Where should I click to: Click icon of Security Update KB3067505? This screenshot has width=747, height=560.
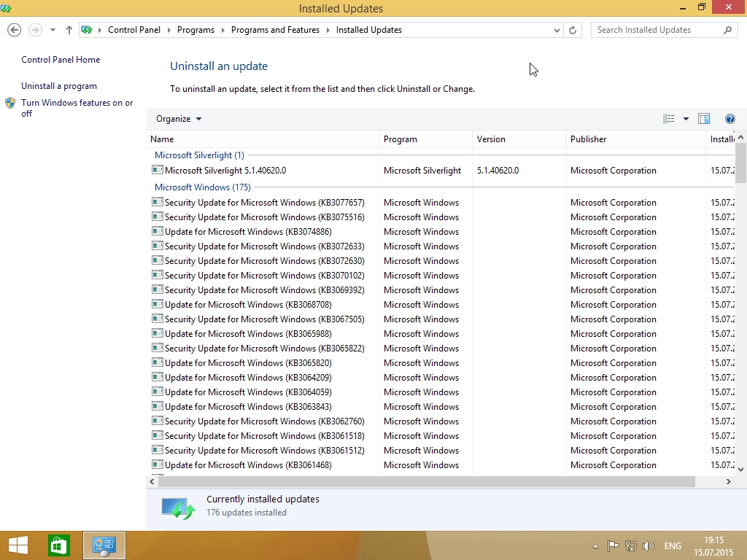coord(158,319)
